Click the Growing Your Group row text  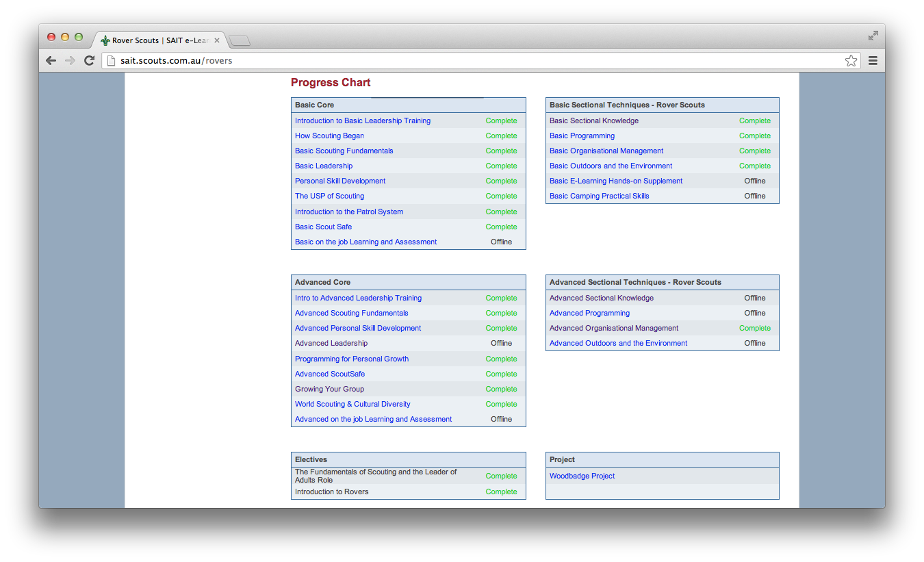pyautogui.click(x=329, y=389)
